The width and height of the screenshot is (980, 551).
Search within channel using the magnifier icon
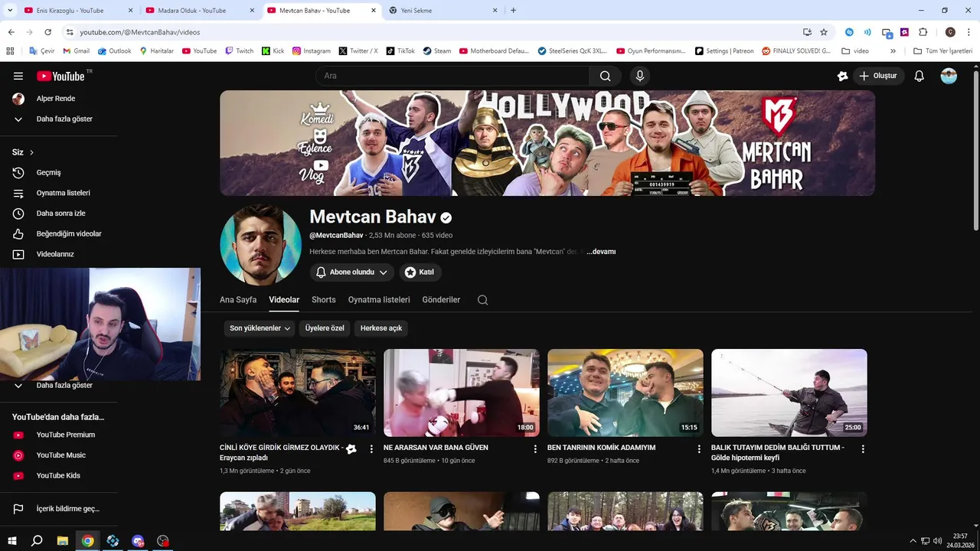482,300
